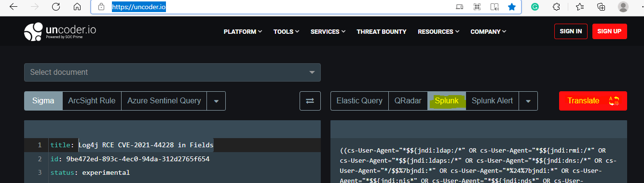Open the THREAT BOUNTY page
644x183 pixels.
point(382,32)
